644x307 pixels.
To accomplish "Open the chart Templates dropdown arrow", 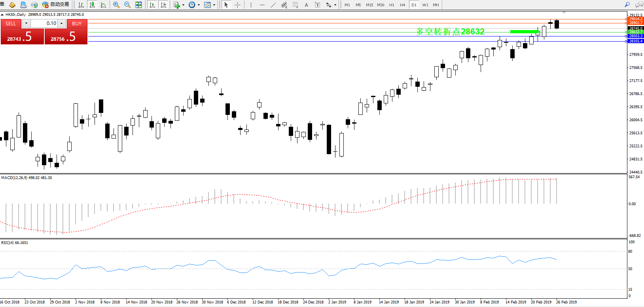I will (214, 5).
